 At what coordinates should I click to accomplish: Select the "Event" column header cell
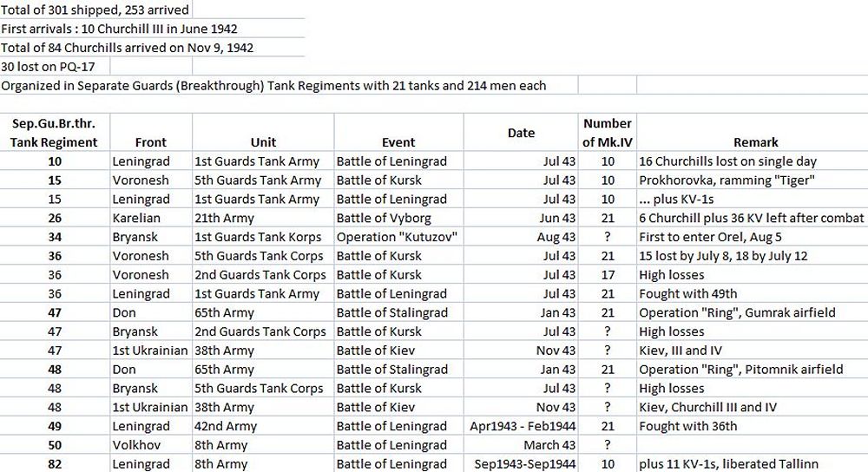pos(398,142)
